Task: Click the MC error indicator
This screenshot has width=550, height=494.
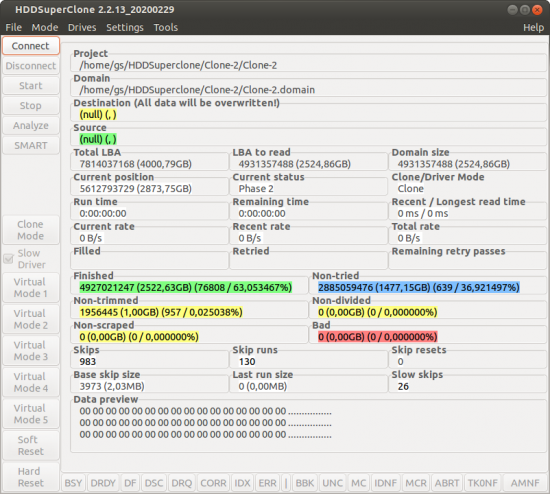Action: [359, 483]
